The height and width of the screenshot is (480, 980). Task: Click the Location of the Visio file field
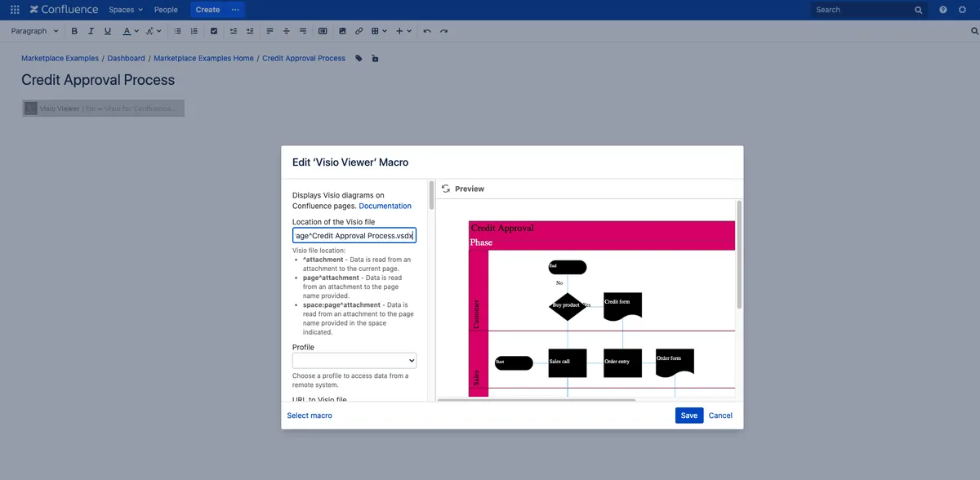click(x=354, y=236)
